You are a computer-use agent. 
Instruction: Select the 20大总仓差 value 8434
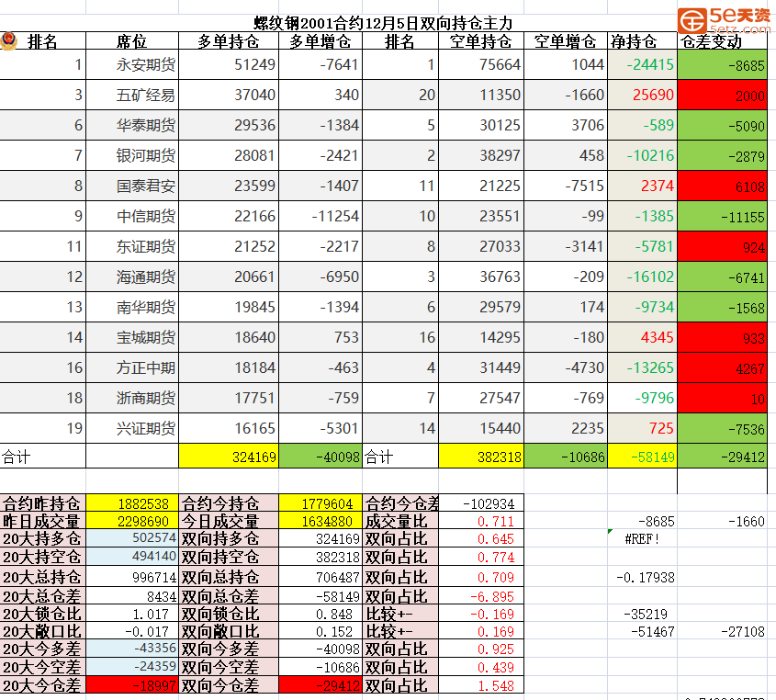pos(132,596)
